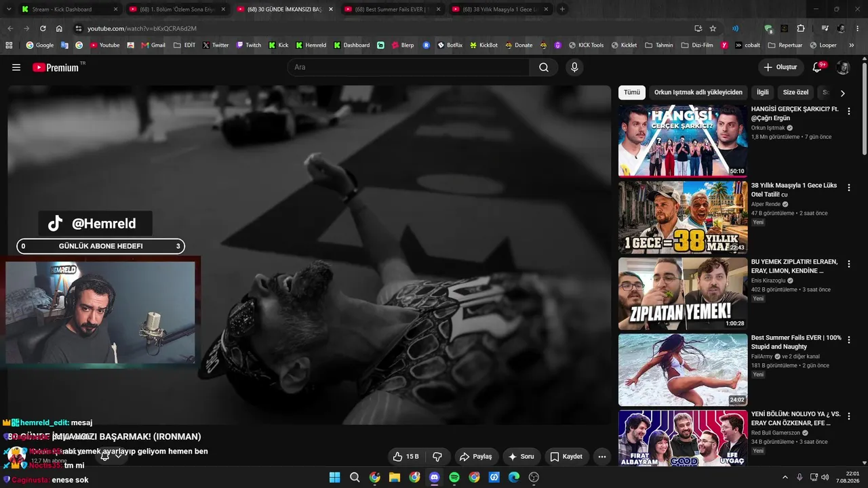Open Windows taskbar search
The height and width of the screenshot is (488, 868).
[355, 477]
